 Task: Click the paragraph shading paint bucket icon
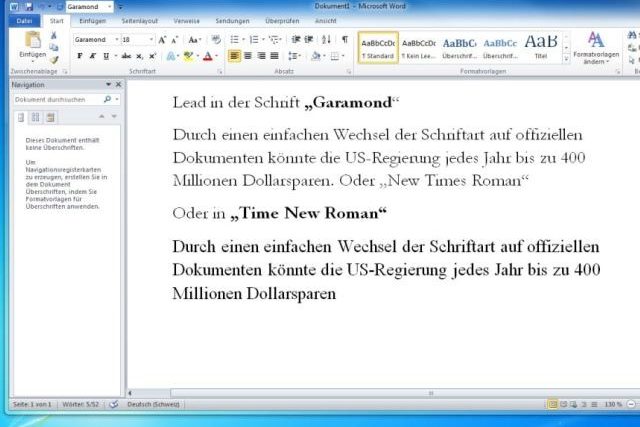316,56
